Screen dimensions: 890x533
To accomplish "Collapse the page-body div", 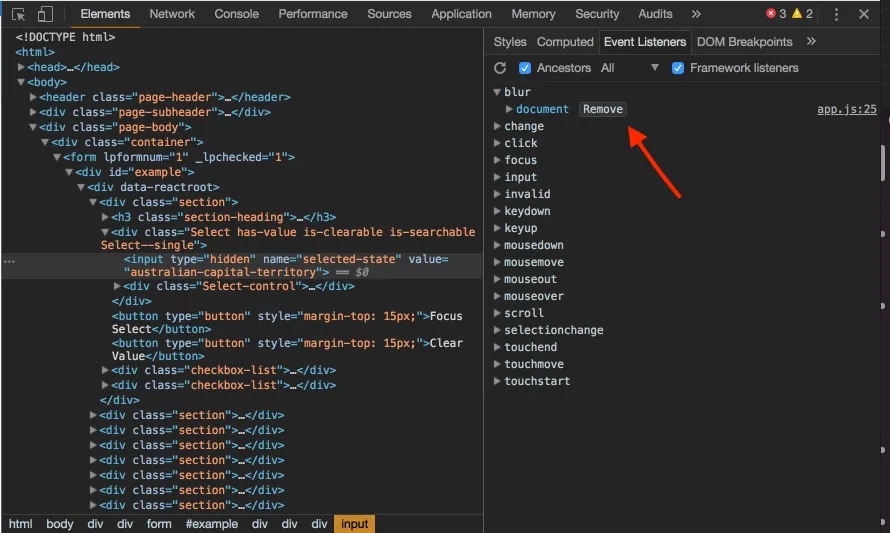I will pos(33,127).
